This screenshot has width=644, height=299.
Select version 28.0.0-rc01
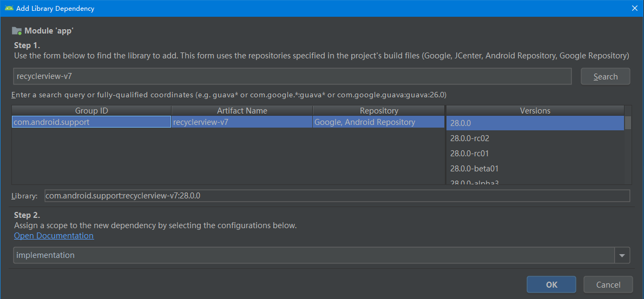pos(535,154)
